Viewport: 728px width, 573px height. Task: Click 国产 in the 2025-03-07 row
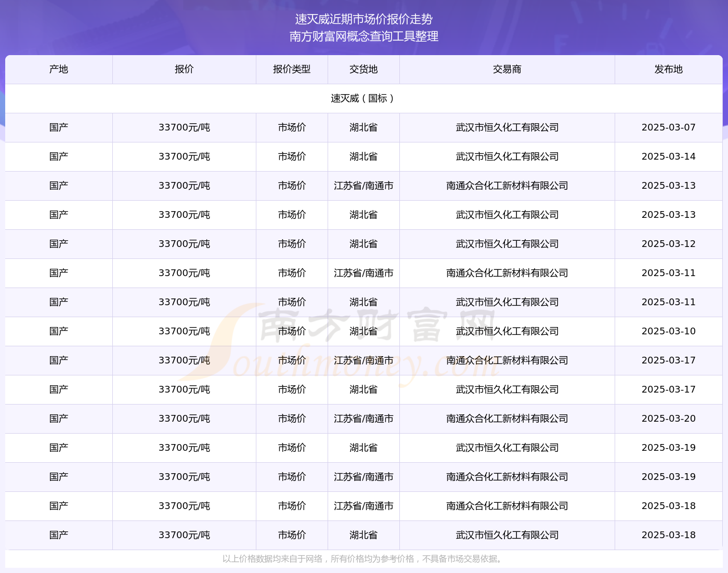59,127
